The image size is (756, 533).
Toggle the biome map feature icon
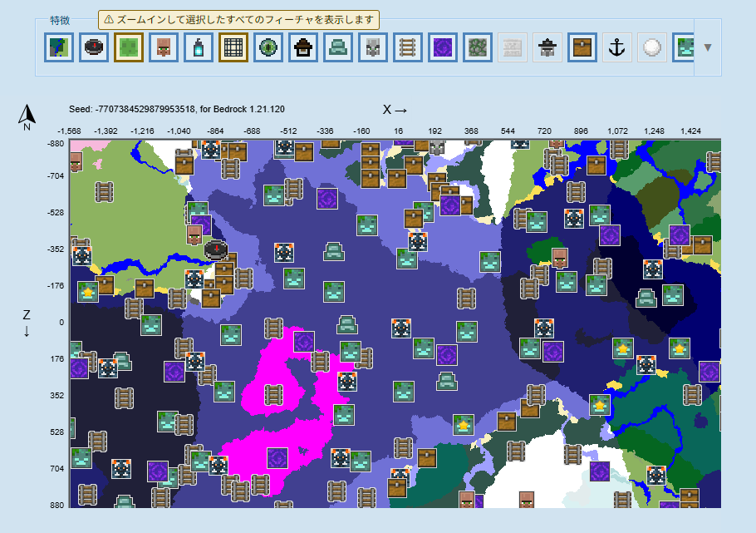59,47
